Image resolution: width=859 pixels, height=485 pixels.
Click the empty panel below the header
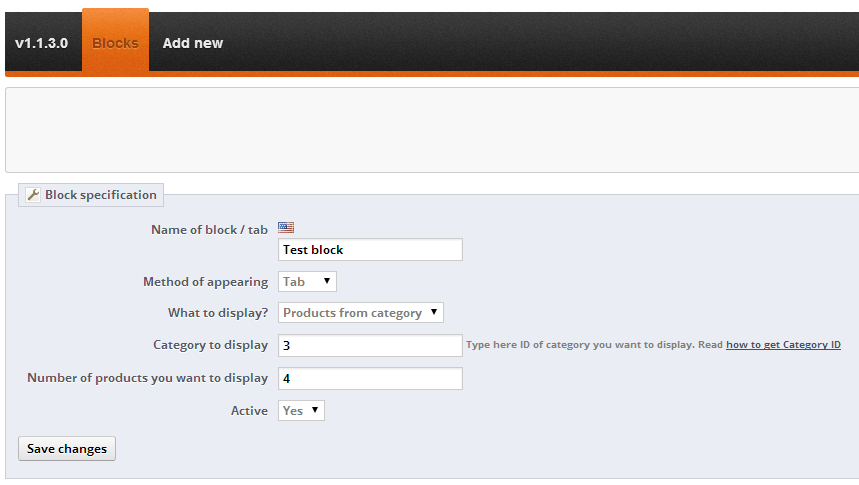click(x=432, y=130)
